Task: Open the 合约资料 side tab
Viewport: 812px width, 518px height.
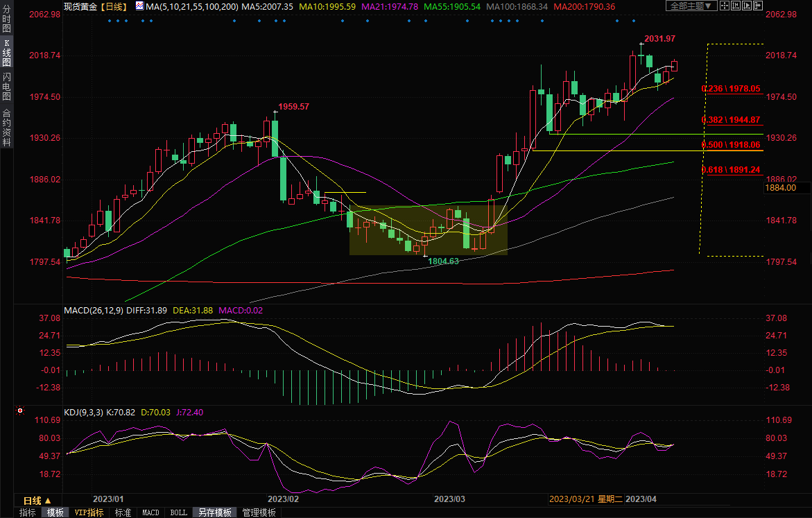Action: tap(6, 127)
